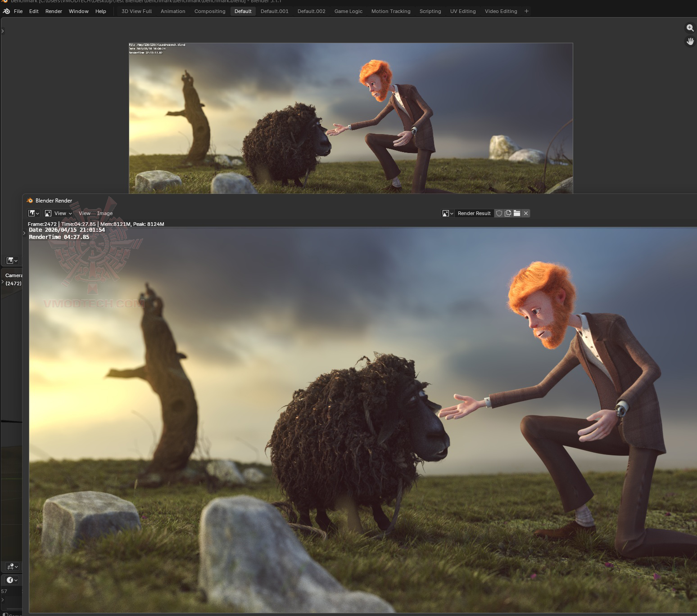Add a new workspace with plus button

pos(526,11)
